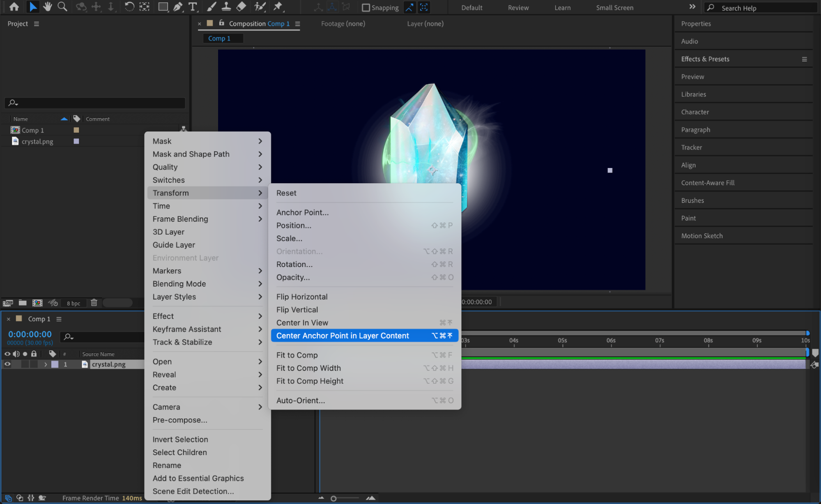Image resolution: width=821 pixels, height=504 pixels.
Task: Select the Pen tool
Action: (x=178, y=7)
